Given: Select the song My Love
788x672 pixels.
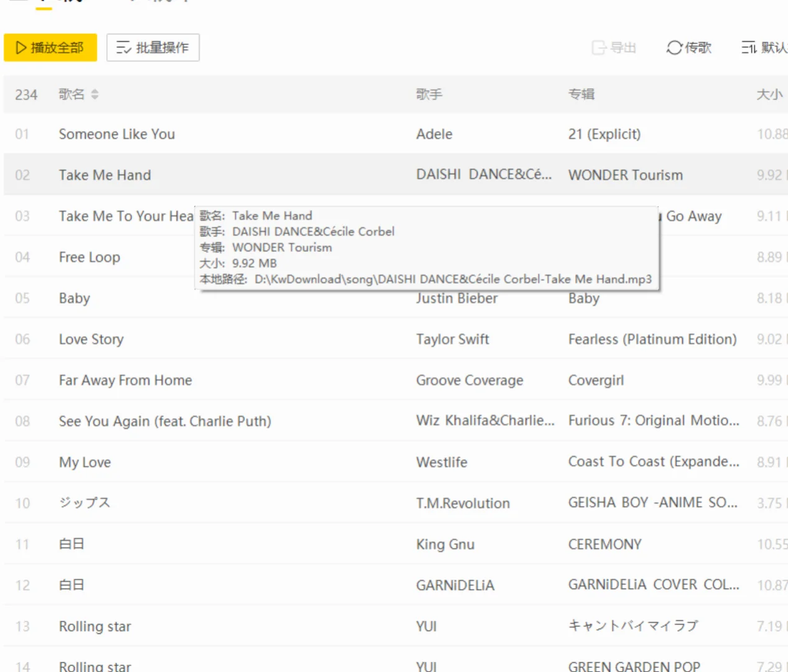Looking at the screenshot, I should point(85,462).
